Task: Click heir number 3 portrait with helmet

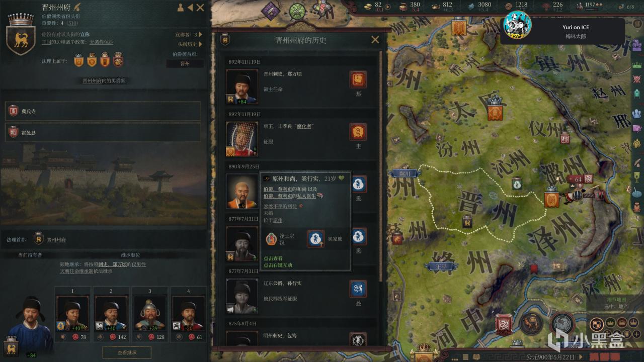Action: point(150,313)
